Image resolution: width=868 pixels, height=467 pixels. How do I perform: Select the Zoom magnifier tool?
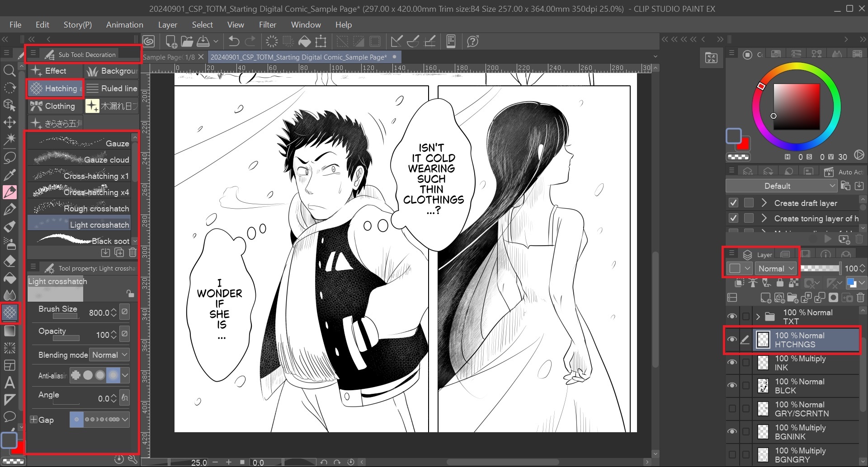coord(9,70)
